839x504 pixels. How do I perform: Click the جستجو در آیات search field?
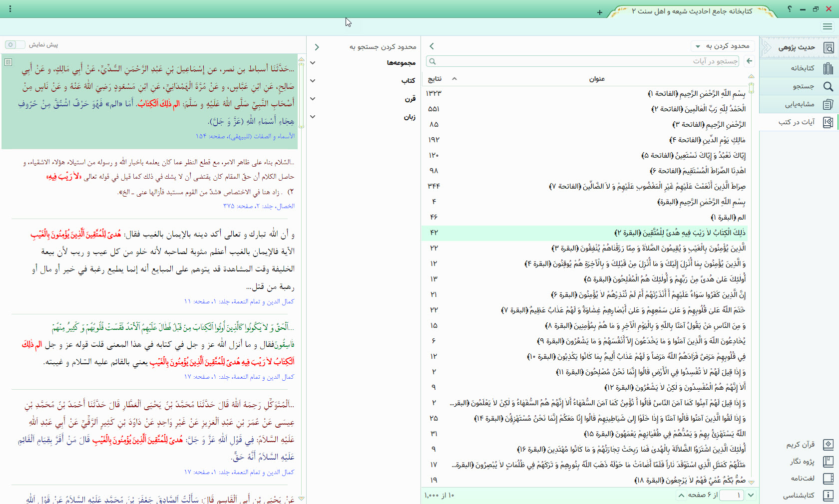click(584, 61)
